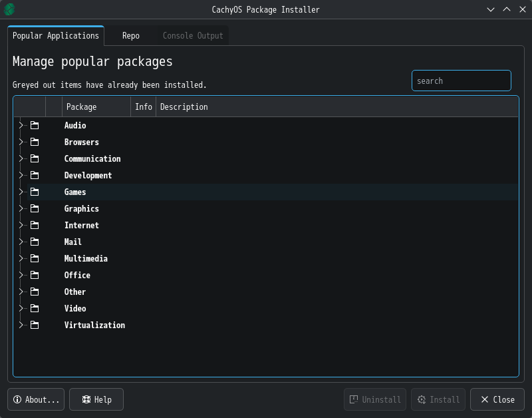Expand the Office category arrow

[21, 275]
